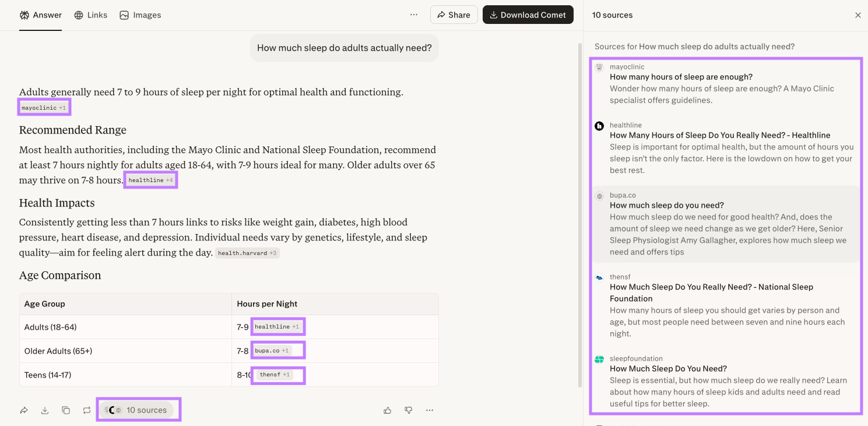Open the more options menu beside Share
Screen dimensions: 868x426
(414, 15)
